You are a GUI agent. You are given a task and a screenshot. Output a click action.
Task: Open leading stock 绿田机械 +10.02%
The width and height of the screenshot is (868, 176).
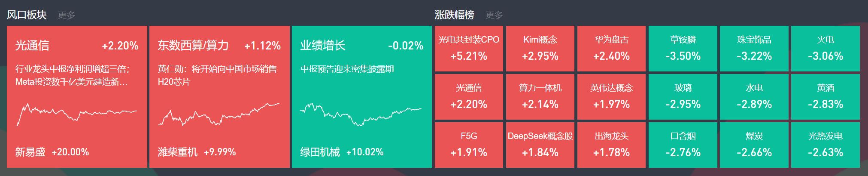coord(342,152)
